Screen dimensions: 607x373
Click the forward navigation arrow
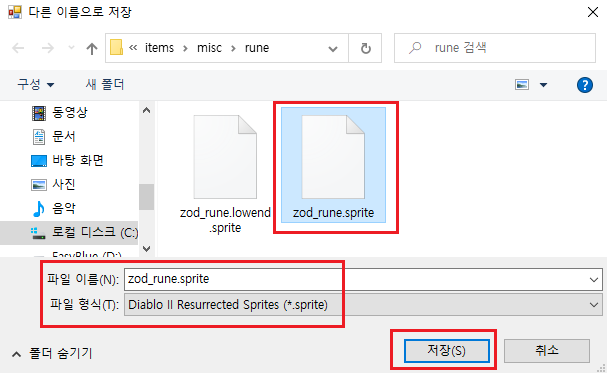point(48,48)
